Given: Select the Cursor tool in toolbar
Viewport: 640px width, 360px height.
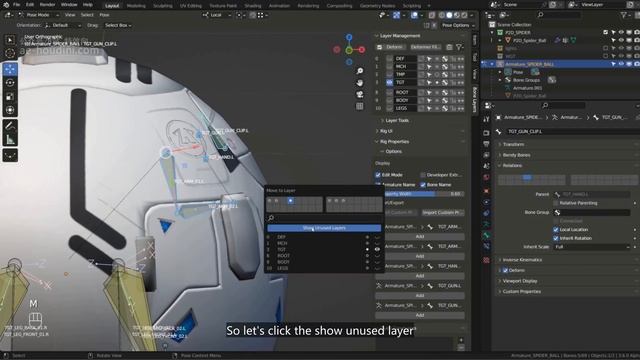Looking at the screenshot, I should tap(10, 53).
